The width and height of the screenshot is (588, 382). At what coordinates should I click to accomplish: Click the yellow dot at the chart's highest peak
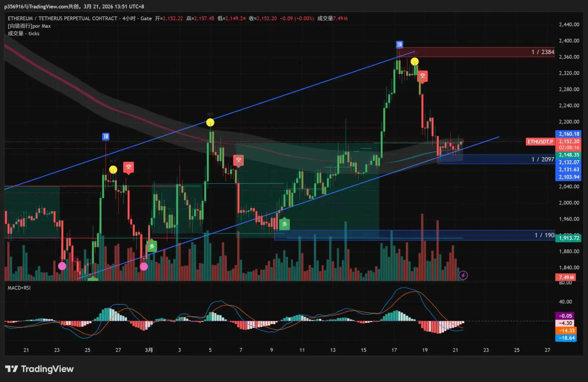pos(414,62)
